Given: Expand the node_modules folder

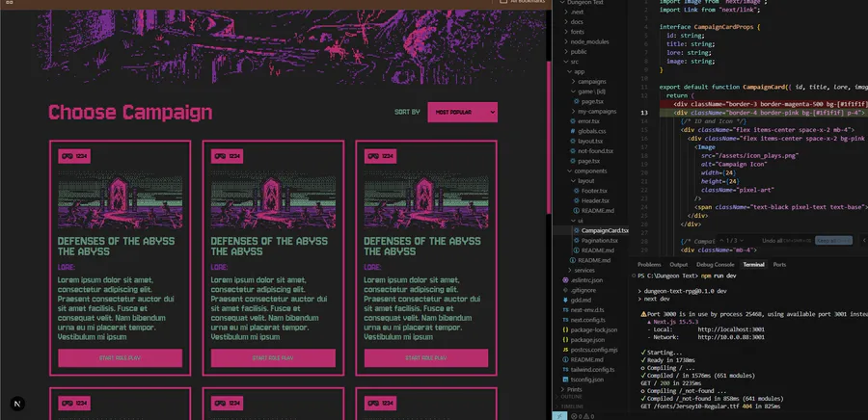Looking at the screenshot, I should tap(589, 41).
